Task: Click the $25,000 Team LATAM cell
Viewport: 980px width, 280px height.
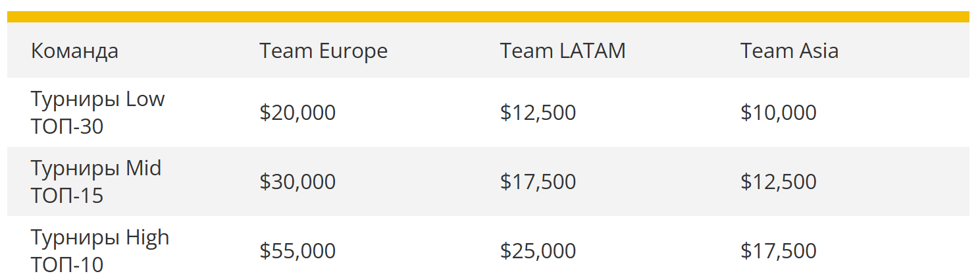Action: click(x=538, y=251)
